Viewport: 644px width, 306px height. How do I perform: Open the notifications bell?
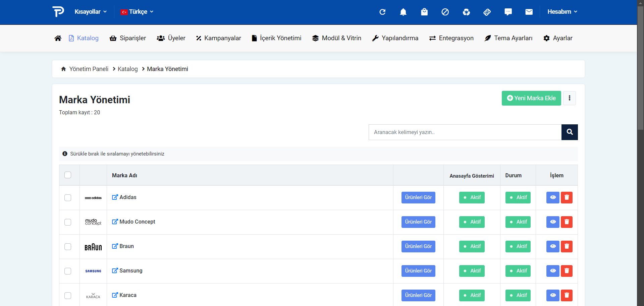(x=403, y=12)
